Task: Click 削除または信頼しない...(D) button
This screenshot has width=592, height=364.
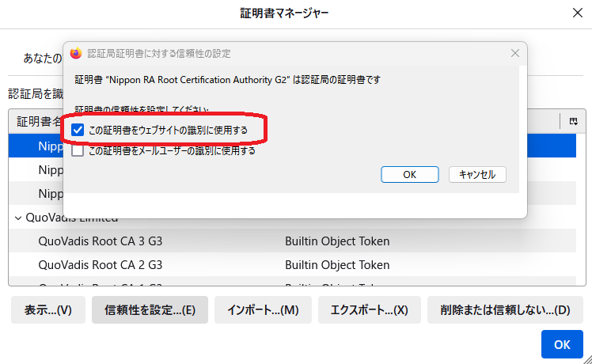Action: tap(499, 310)
